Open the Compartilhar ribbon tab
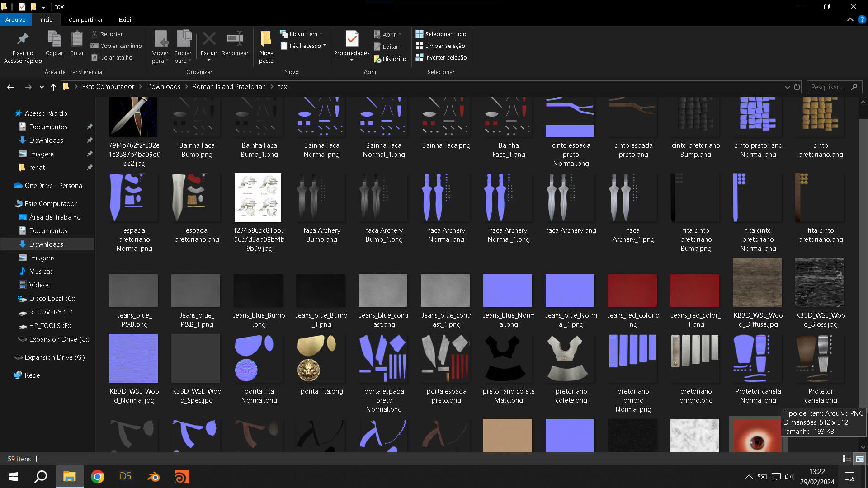 [85, 19]
